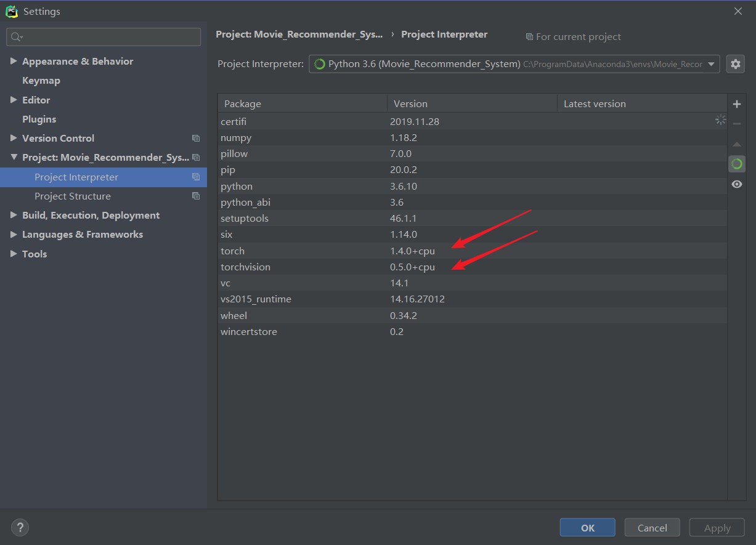
Task: Select the vc package row
Action: pyautogui.click(x=473, y=283)
